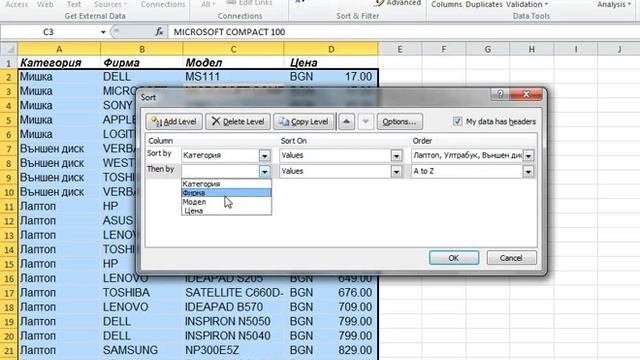Select column D header
This screenshot has width=640, height=360.
pyautogui.click(x=331, y=49)
